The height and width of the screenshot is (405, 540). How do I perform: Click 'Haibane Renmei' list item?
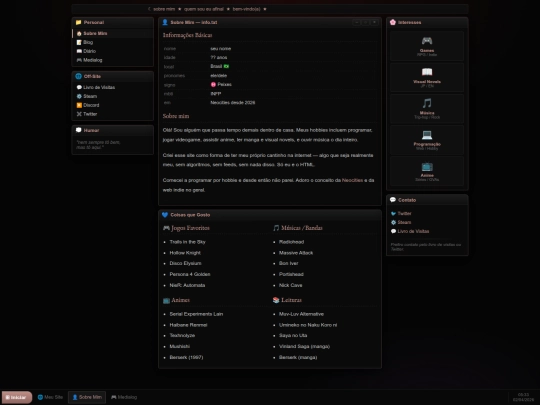click(188, 325)
